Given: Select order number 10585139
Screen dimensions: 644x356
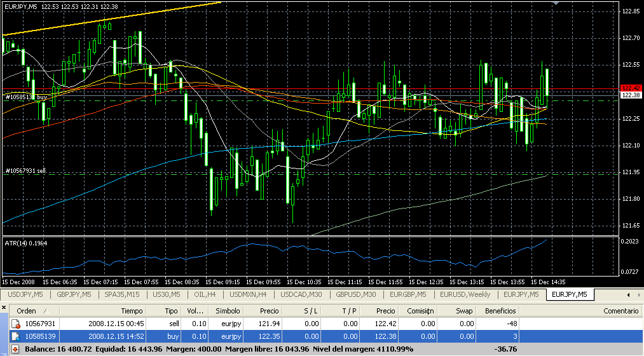Looking at the screenshot, I should pos(40,336).
